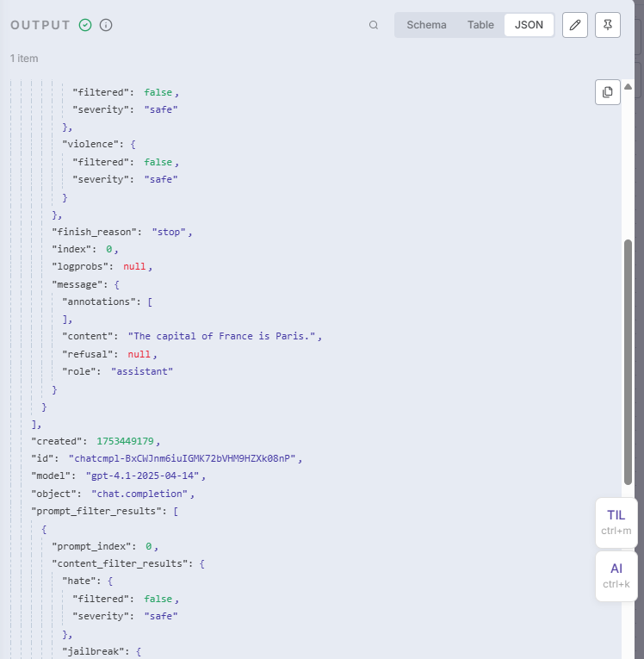Click the "object" key
Viewport: 644px width, 659px height.
click(53, 494)
